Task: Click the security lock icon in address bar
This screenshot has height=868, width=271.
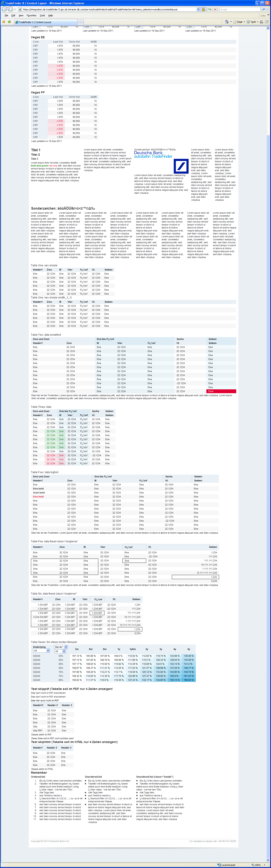Action: pyautogui.click(x=203, y=10)
